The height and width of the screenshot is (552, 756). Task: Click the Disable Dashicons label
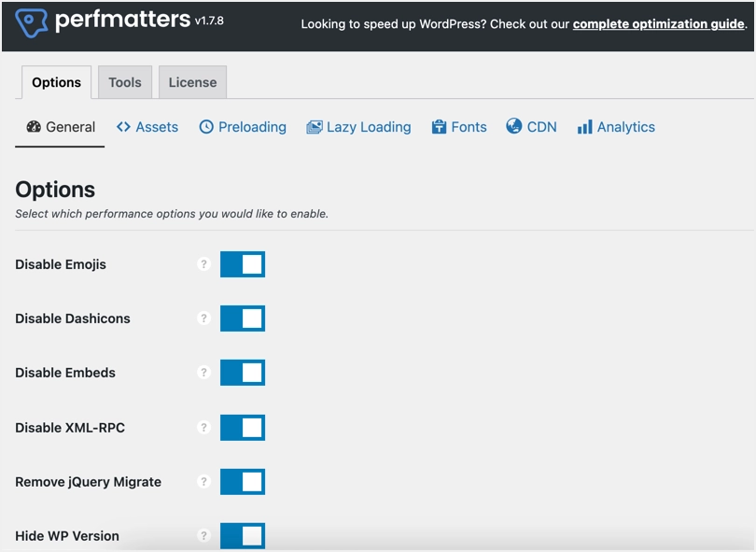pos(73,318)
